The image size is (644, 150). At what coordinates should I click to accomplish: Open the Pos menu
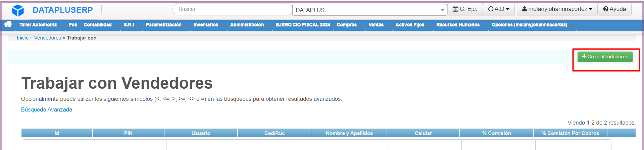[73, 25]
